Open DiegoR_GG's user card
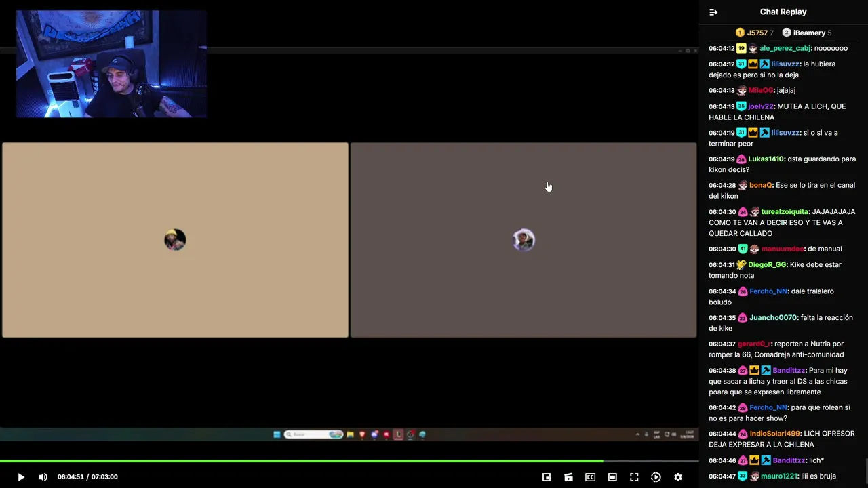This screenshot has height=488, width=868. coord(767,265)
